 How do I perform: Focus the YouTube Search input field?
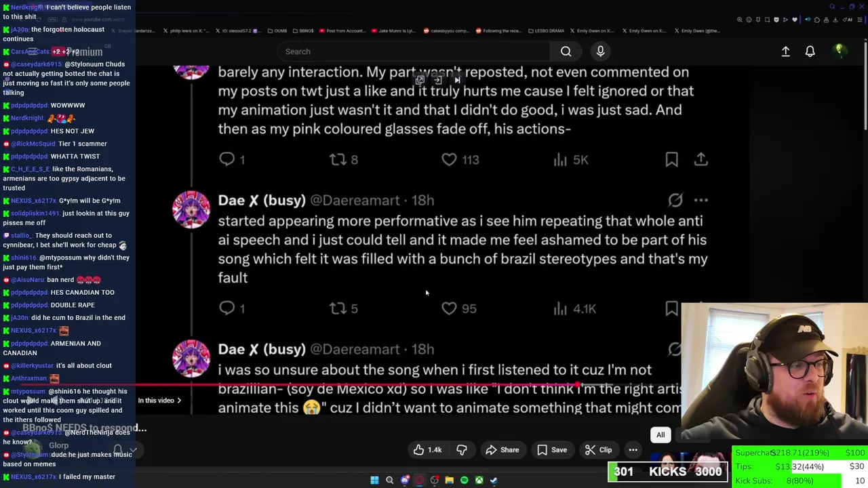[414, 52]
